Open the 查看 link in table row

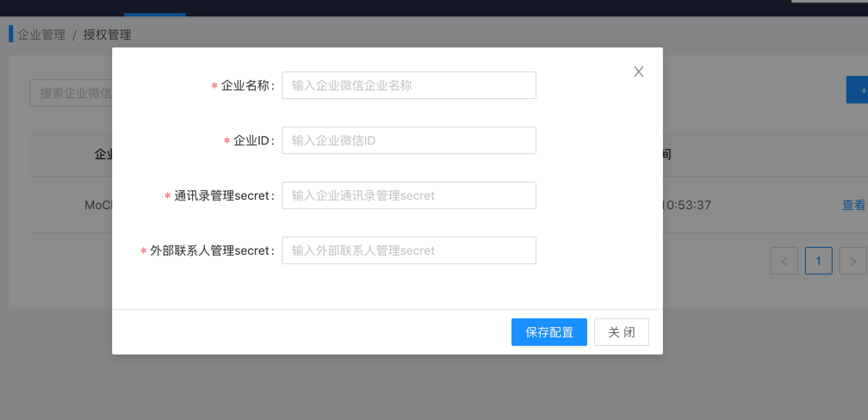853,206
